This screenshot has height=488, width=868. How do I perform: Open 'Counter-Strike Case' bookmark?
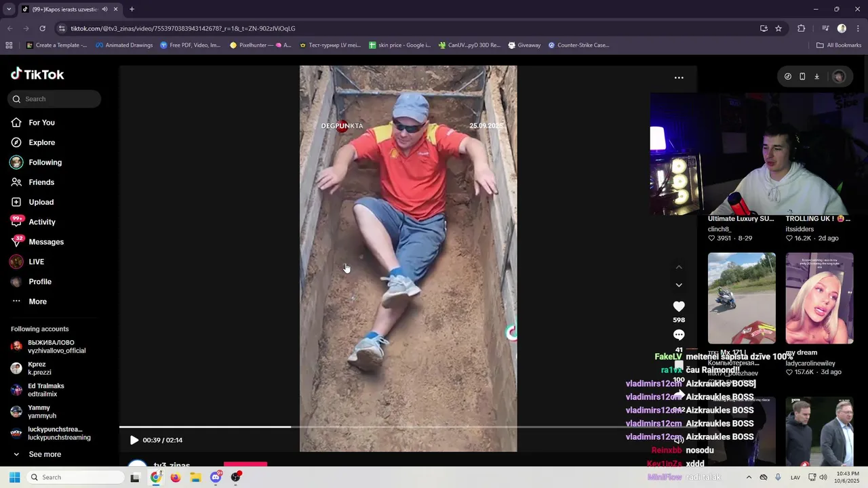click(578, 45)
